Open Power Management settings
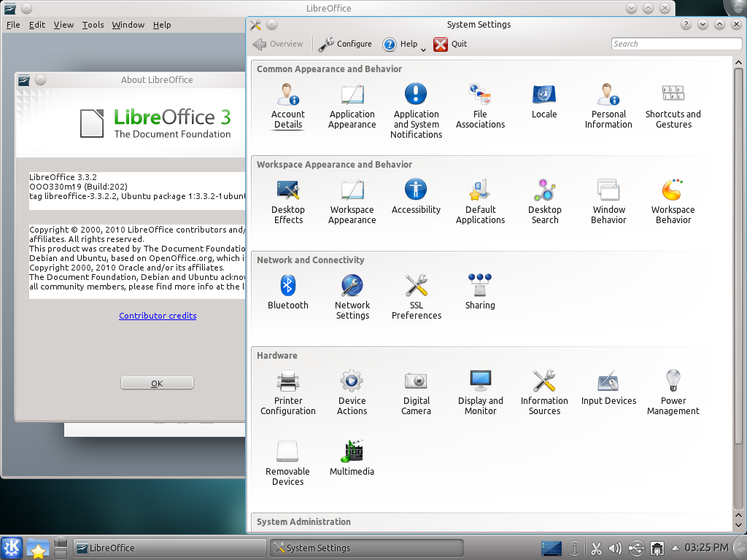747x560 pixels. click(673, 392)
